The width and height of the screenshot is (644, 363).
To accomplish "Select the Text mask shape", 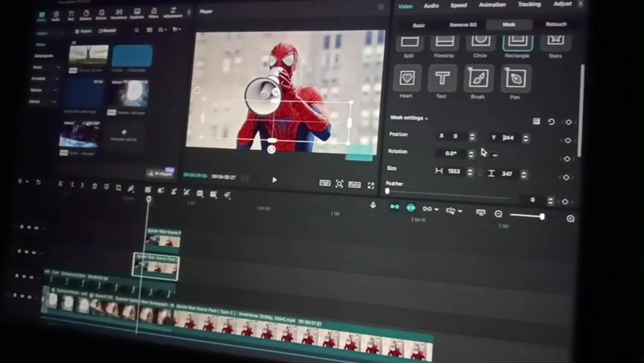I will tap(442, 78).
